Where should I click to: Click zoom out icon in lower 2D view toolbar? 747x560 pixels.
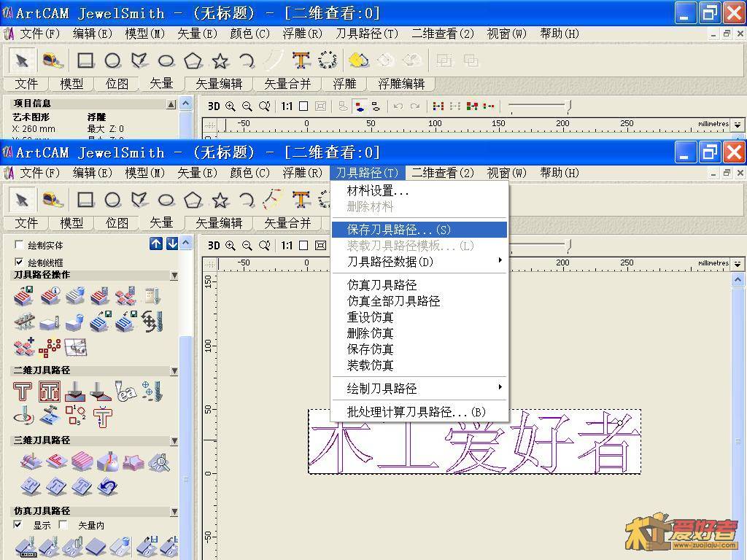point(247,245)
